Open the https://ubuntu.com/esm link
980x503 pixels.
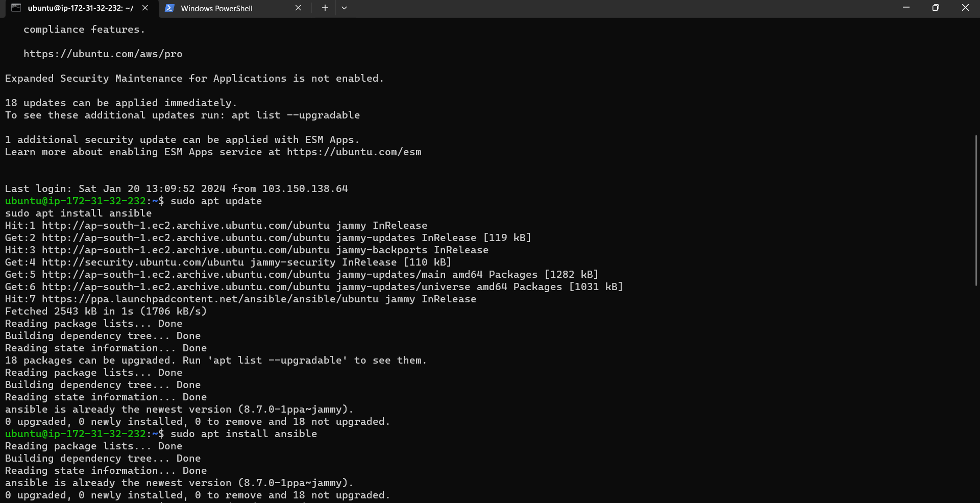(x=354, y=152)
